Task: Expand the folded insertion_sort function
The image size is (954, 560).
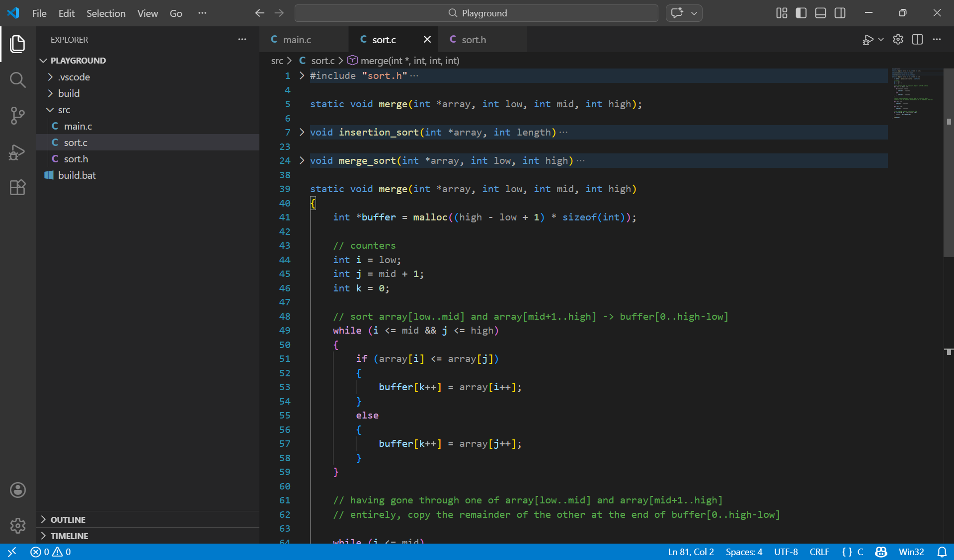Action: point(302,132)
